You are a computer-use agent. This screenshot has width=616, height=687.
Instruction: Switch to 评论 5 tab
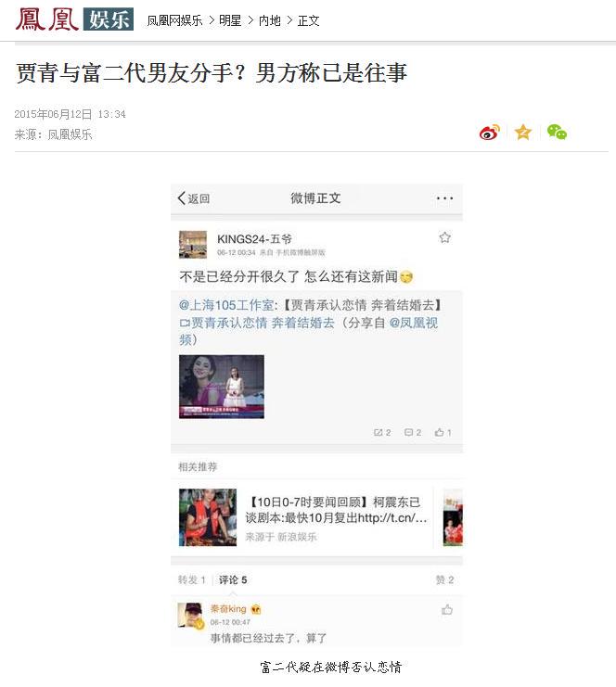[x=233, y=580]
